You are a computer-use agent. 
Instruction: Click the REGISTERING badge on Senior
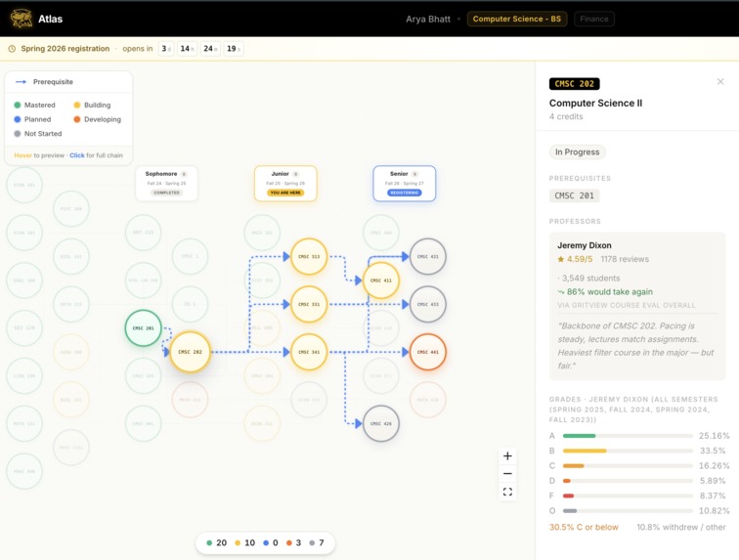click(405, 193)
